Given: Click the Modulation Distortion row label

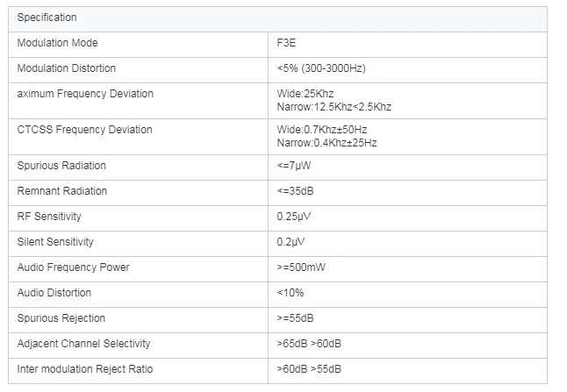Looking at the screenshot, I should point(67,68).
